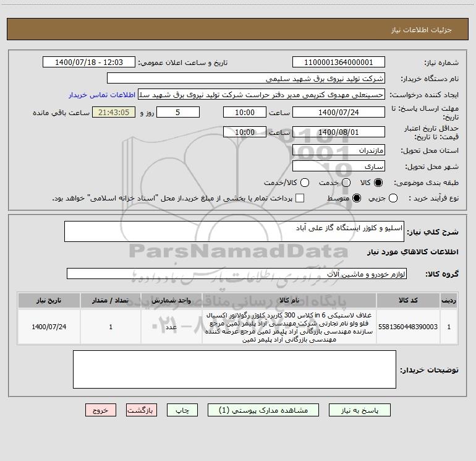
Task: Click the ایجاد کننده درخواست field
Action: click(261, 95)
